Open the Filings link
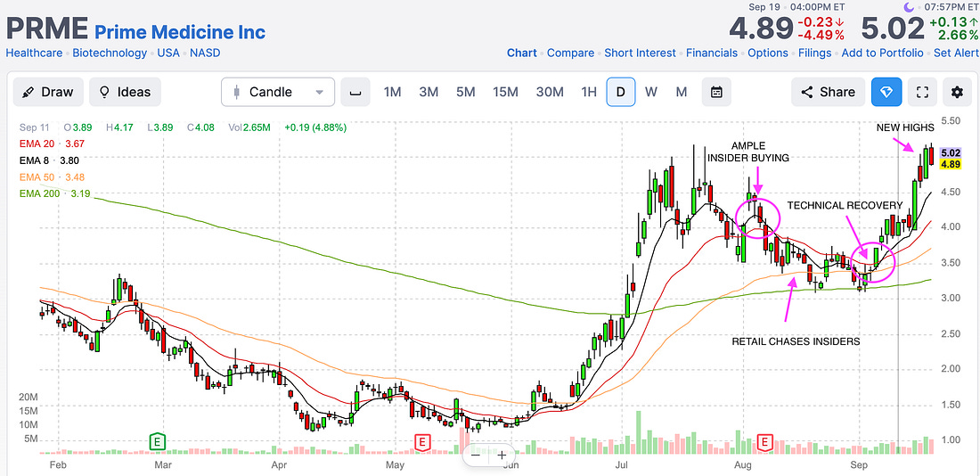980x476 pixels. (815, 53)
